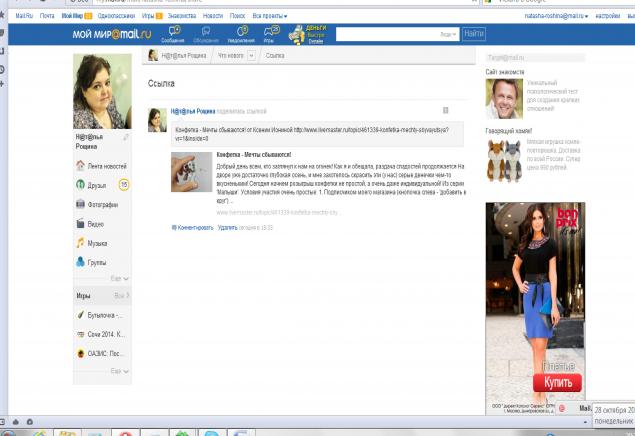The height and width of the screenshot is (436, 635).
Task: Open the Сообщения messages icon
Action: click(175, 31)
